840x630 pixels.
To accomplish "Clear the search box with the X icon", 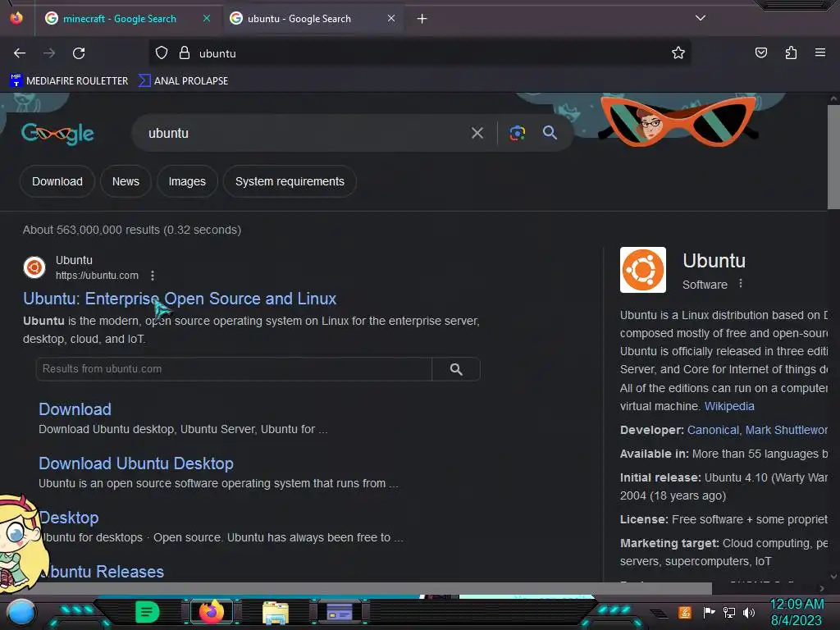I will (x=477, y=133).
